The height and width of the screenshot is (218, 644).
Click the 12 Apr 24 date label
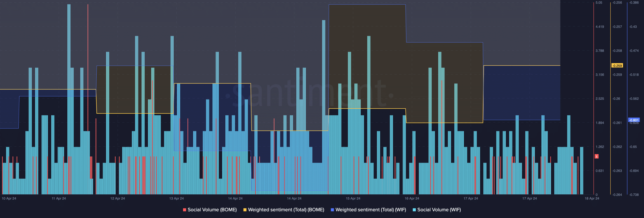click(117, 198)
